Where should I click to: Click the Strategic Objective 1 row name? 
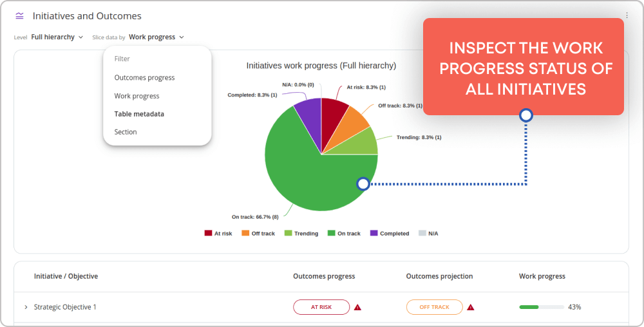pos(65,307)
